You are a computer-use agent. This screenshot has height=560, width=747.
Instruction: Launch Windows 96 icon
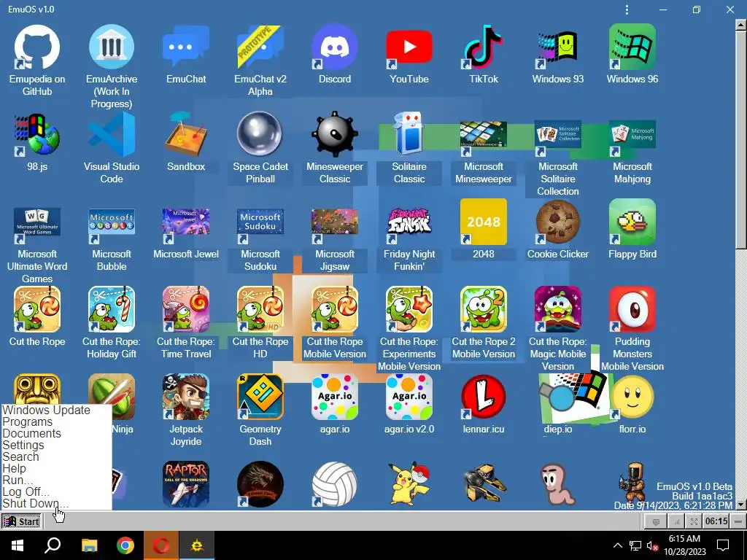click(x=632, y=47)
